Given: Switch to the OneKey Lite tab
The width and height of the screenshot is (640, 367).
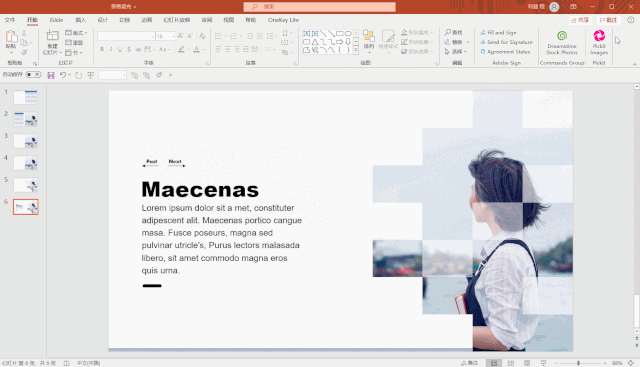Looking at the screenshot, I should pyautogui.click(x=283, y=20).
